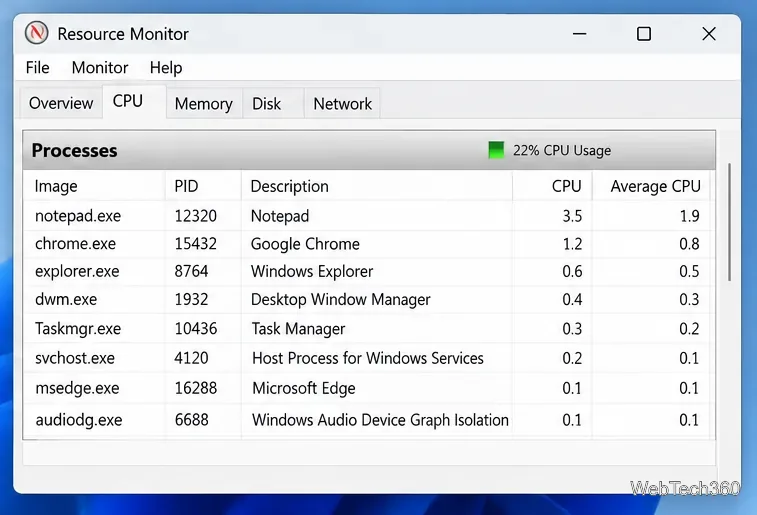Click the 1.9 average CPU value

point(689,216)
